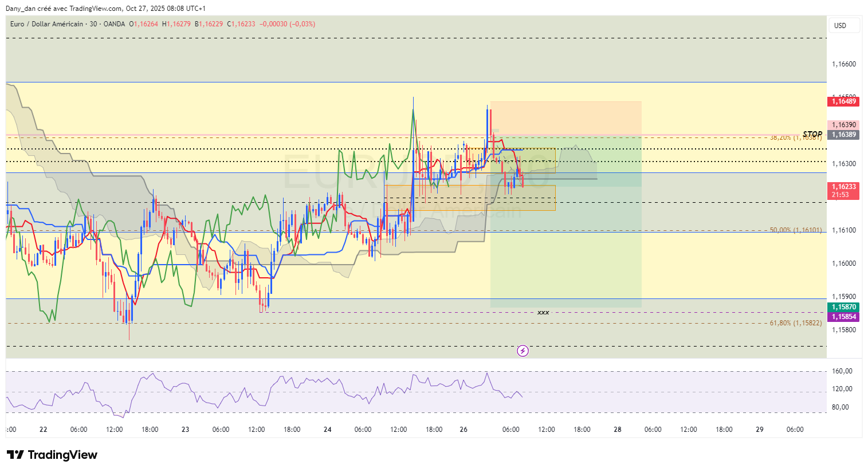Click the 1,15800 price axis label
The image size is (868, 472).
[844, 330]
